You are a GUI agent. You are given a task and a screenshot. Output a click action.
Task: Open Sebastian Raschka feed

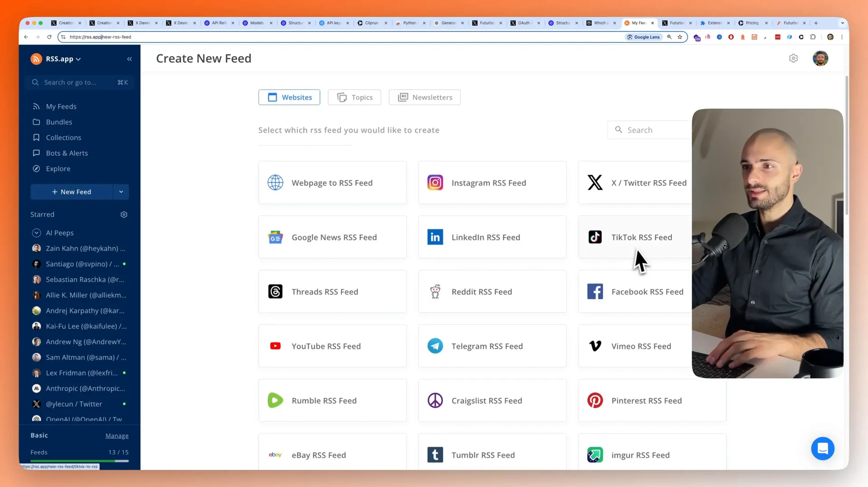(x=80, y=280)
